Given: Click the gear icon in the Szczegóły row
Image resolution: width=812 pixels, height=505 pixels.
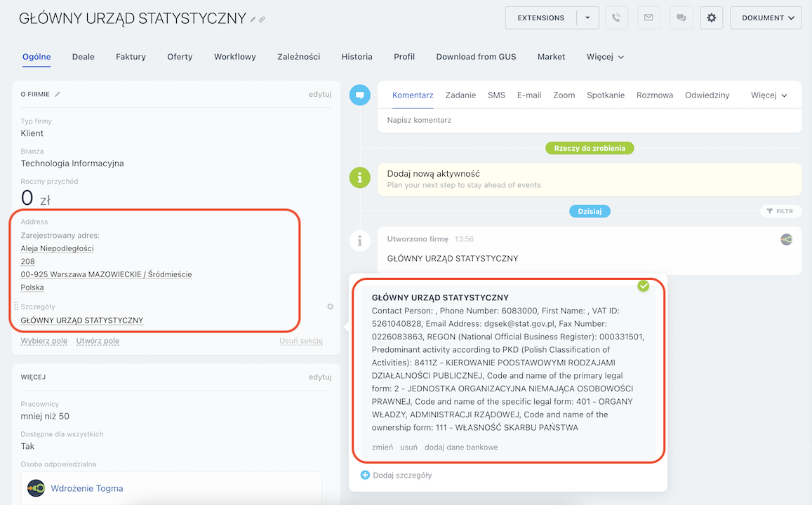Looking at the screenshot, I should click(330, 307).
